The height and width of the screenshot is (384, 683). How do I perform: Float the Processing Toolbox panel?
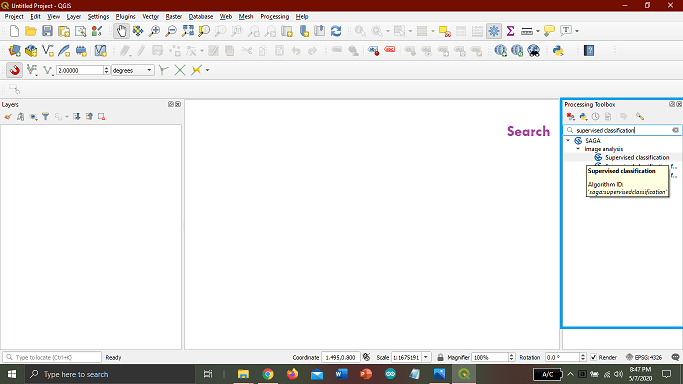[x=672, y=104]
